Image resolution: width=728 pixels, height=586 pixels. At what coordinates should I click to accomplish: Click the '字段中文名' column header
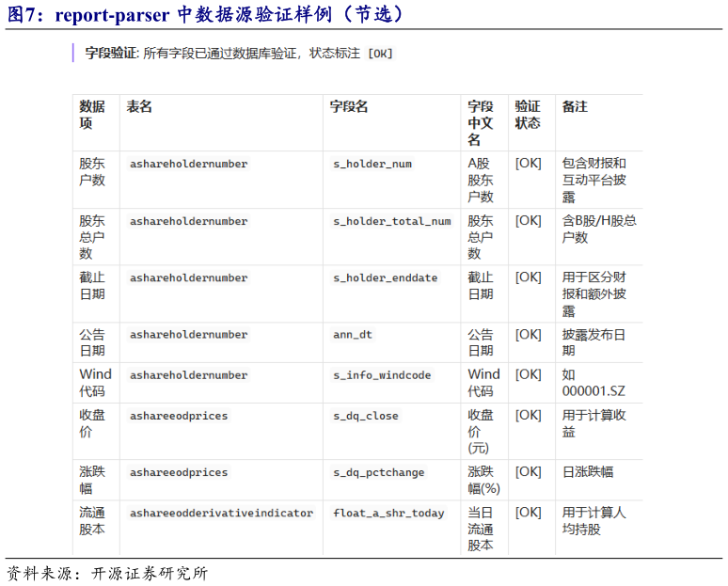(480, 123)
